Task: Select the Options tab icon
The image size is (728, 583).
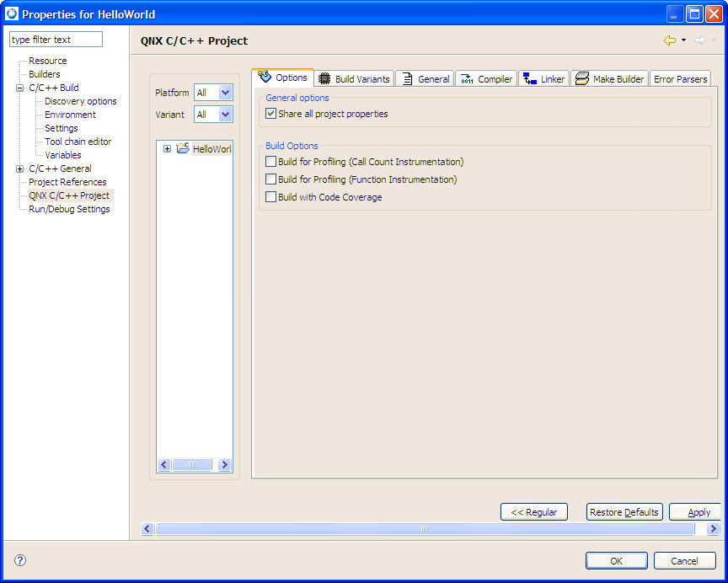Action: click(265, 77)
